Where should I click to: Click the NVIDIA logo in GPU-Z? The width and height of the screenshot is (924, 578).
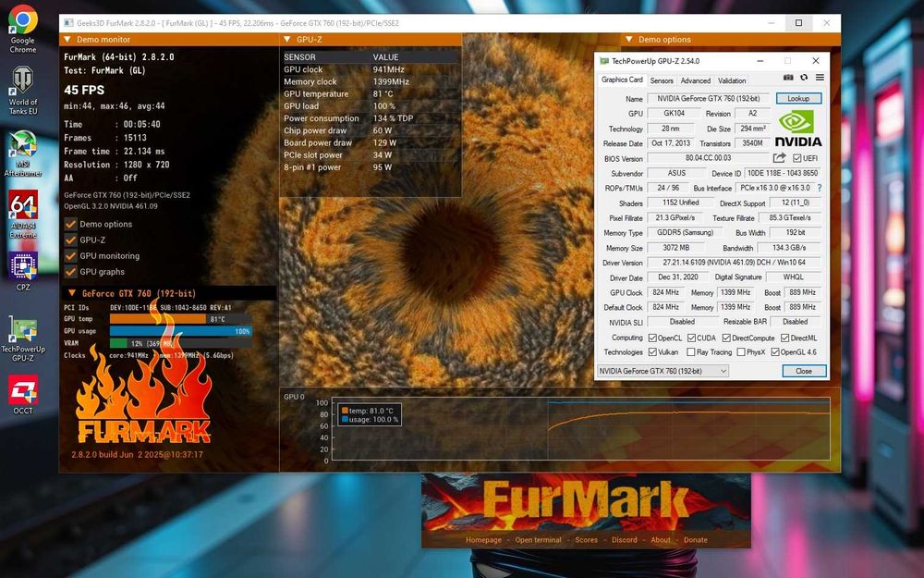pyautogui.click(x=798, y=129)
